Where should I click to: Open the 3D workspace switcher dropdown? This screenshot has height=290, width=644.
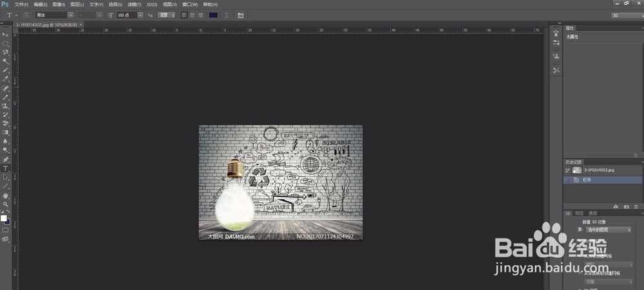[x=627, y=15]
